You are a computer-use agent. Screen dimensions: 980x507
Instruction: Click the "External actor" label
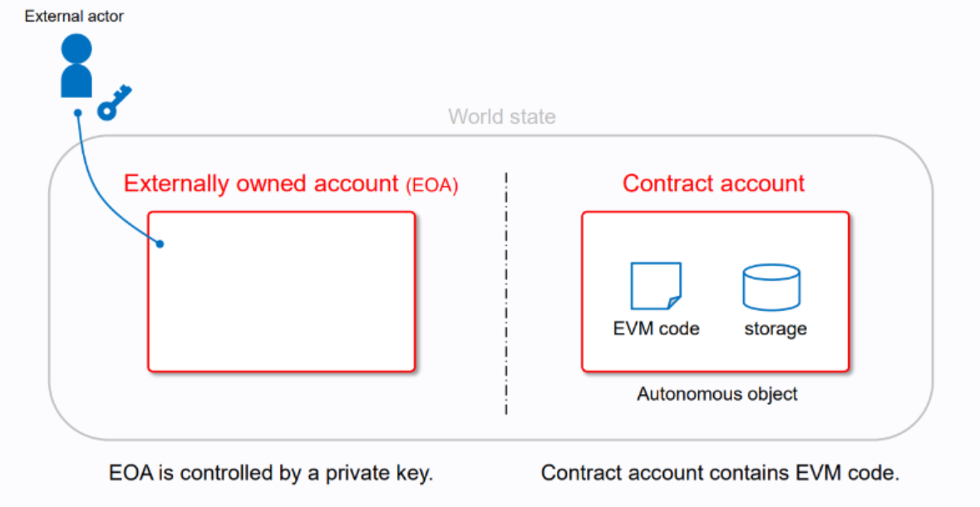point(74,16)
